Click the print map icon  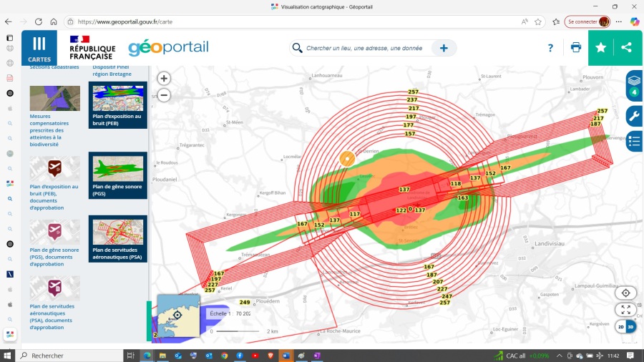(x=576, y=48)
